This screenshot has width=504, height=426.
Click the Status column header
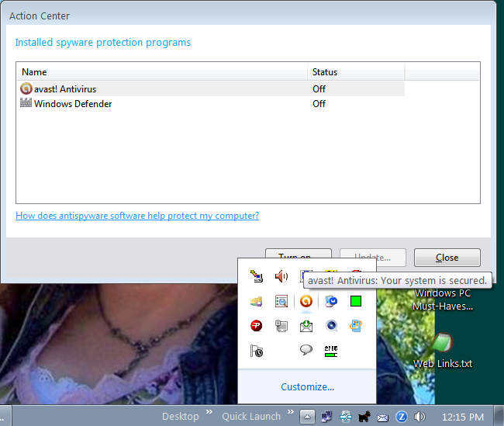click(356, 72)
